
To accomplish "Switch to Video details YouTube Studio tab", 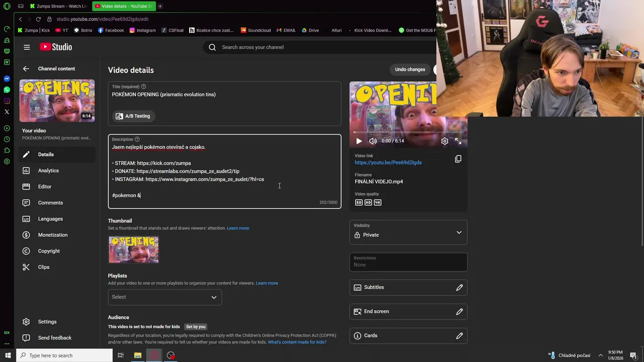I will 124,6.
